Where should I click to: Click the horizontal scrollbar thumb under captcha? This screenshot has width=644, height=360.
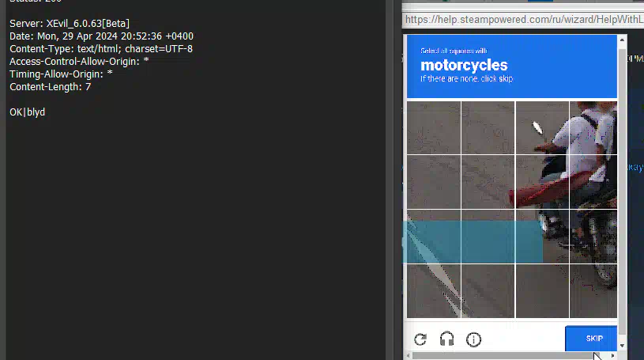click(x=506, y=355)
